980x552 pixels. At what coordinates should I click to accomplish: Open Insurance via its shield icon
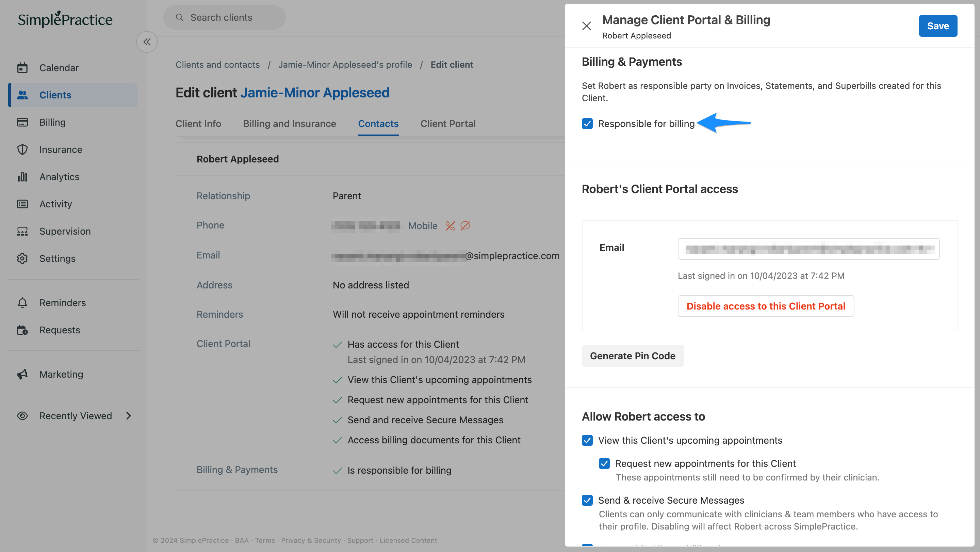[x=22, y=149]
